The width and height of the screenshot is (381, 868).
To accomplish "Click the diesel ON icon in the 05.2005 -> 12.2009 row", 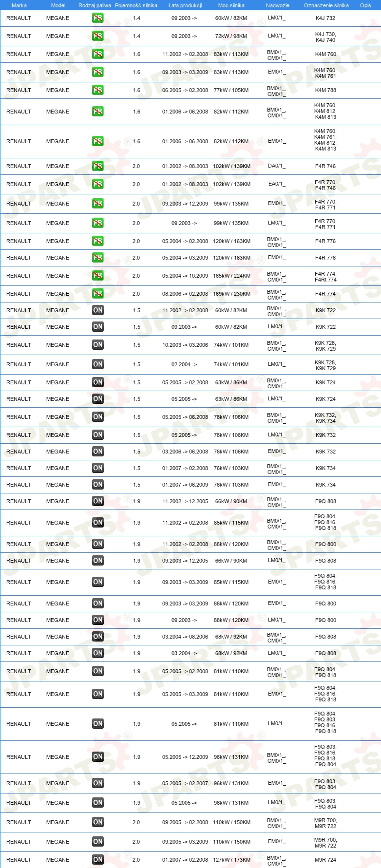I will 98,757.
